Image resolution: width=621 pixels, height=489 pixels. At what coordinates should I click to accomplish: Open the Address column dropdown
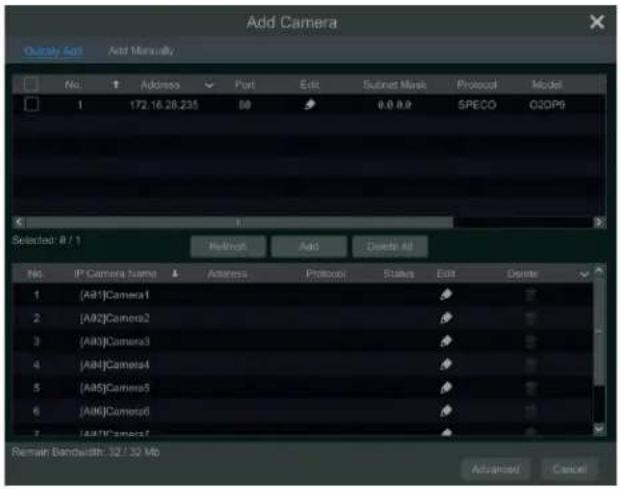tap(209, 85)
